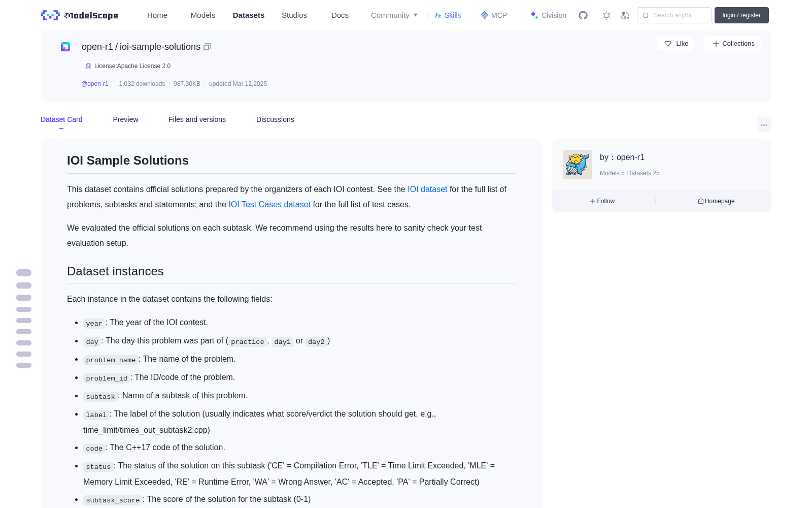Navigate to Studios
Viewport: 812px width, 508px height.
294,15
